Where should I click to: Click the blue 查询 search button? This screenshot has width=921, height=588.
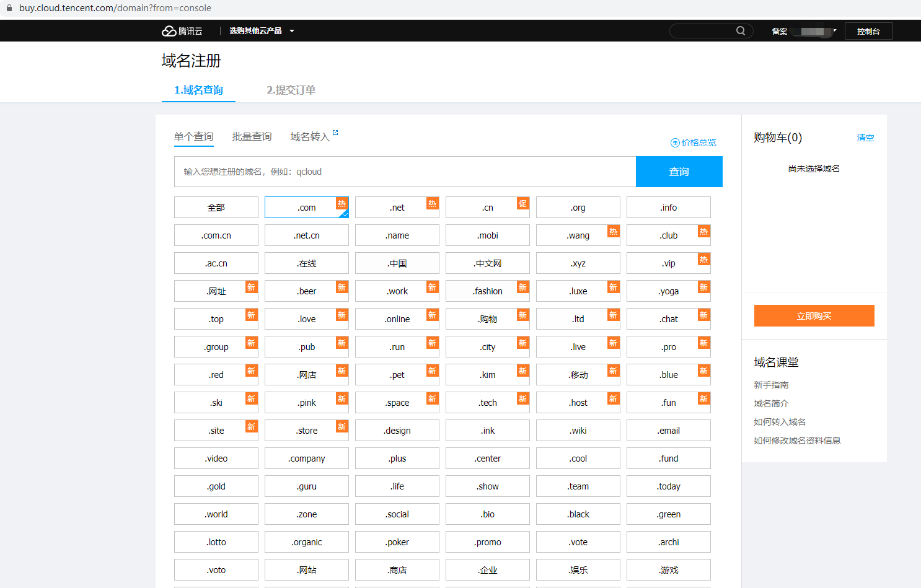[x=679, y=172]
